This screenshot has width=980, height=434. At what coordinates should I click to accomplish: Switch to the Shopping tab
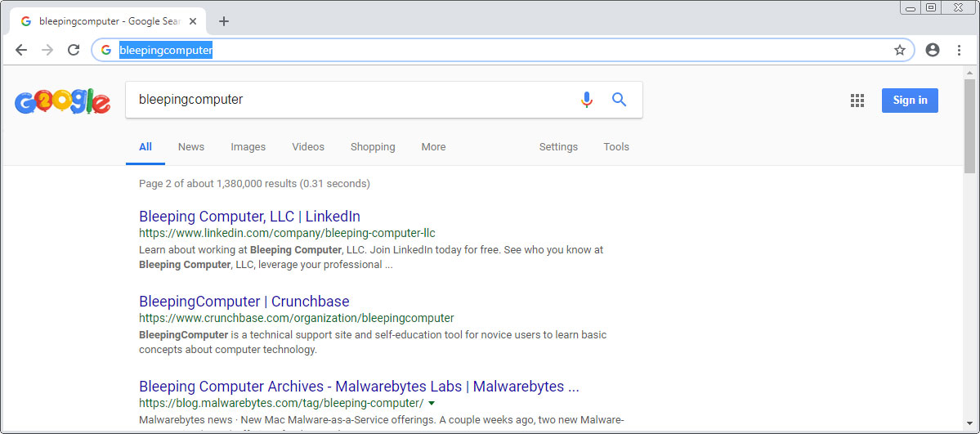tap(374, 147)
